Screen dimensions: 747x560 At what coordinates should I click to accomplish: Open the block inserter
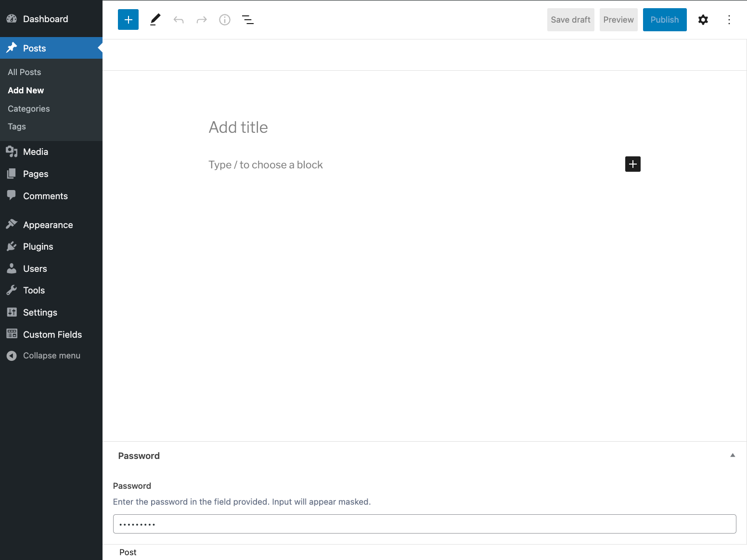pyautogui.click(x=128, y=19)
